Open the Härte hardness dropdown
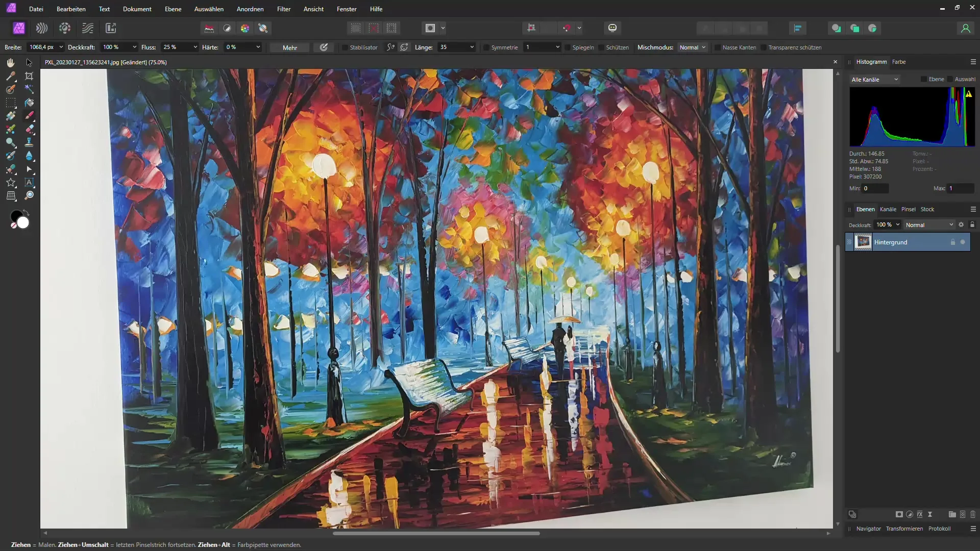The image size is (980, 551). [258, 47]
